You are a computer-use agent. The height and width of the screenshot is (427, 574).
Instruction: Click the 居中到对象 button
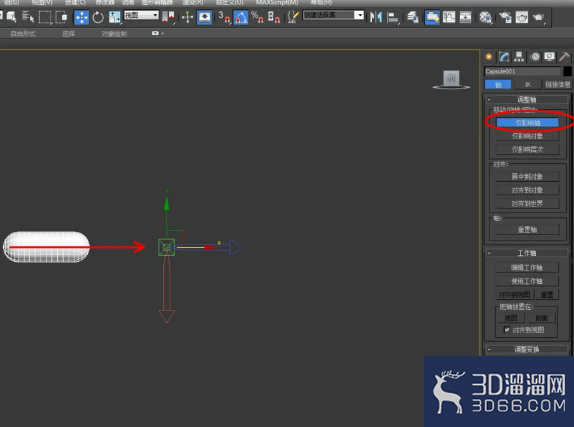[528, 177]
